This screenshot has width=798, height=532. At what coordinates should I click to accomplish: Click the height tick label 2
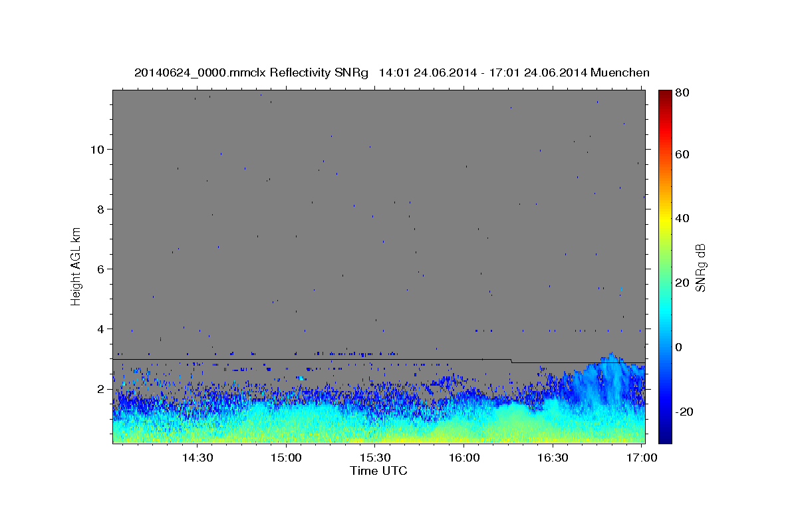click(x=102, y=389)
